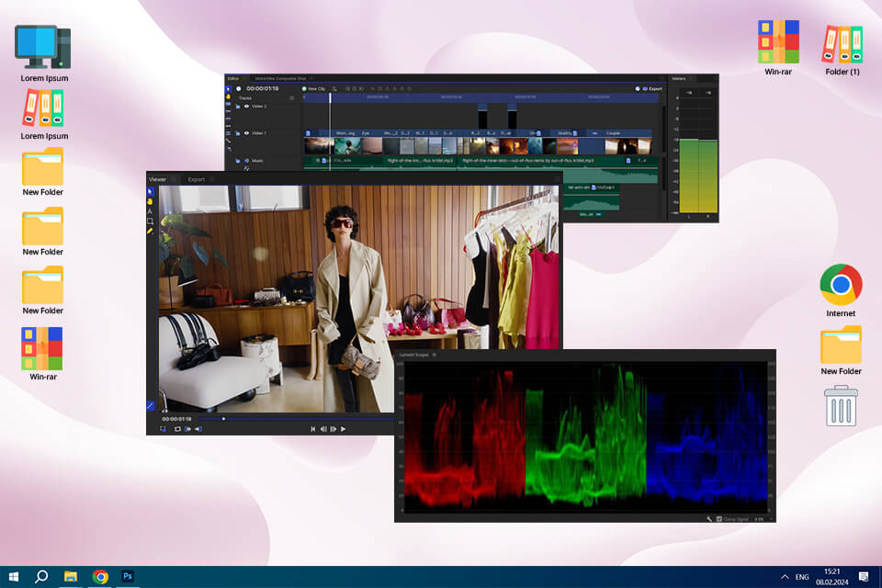Open Photoshop from the taskbar
Screen dimensions: 882x588
128,577
